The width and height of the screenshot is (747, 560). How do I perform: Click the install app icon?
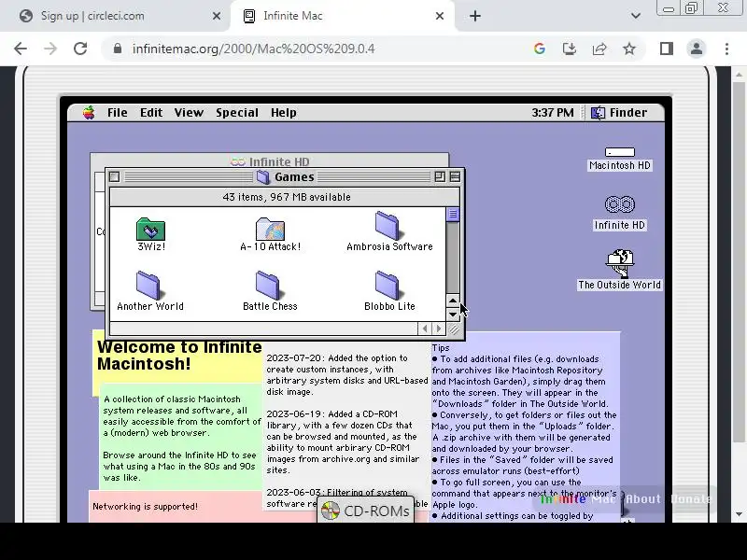(x=570, y=49)
